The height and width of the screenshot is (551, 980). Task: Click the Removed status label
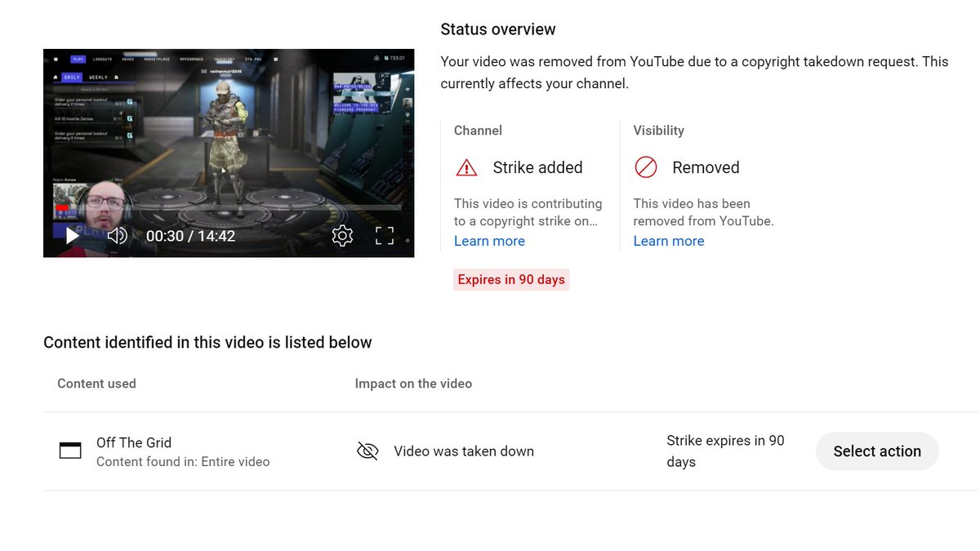[x=706, y=167]
